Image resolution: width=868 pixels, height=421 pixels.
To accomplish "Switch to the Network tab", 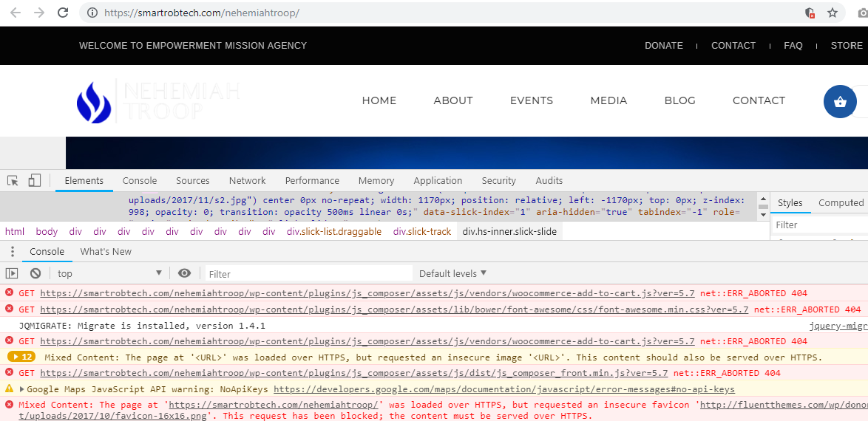I will (x=247, y=181).
